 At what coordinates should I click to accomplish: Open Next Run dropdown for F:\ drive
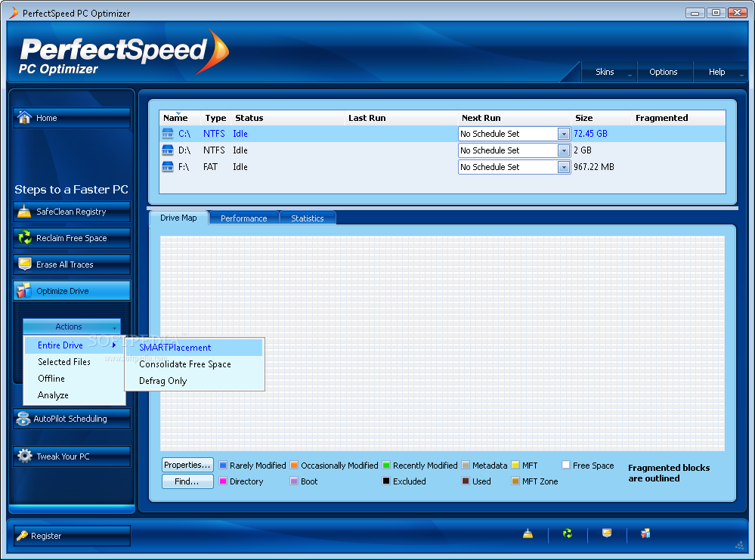(x=563, y=167)
